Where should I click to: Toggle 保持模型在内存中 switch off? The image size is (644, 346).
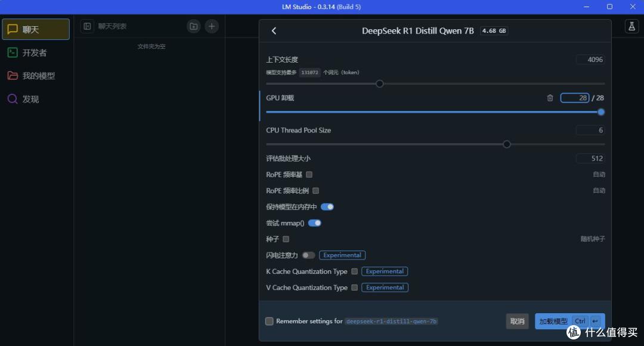(x=327, y=206)
